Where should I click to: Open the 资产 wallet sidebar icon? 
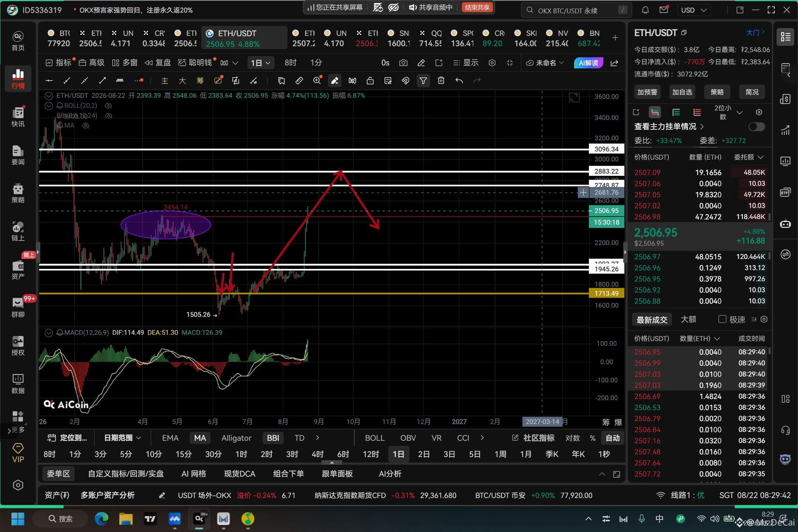[18, 270]
